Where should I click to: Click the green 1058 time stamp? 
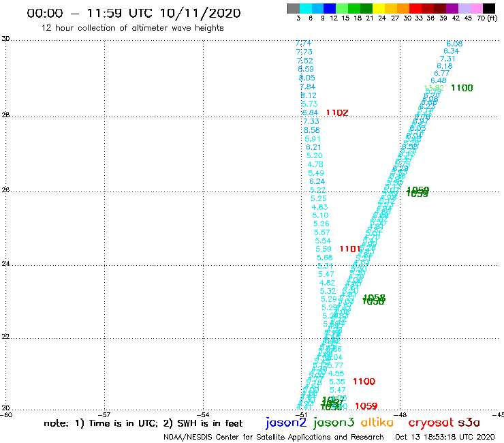click(374, 299)
